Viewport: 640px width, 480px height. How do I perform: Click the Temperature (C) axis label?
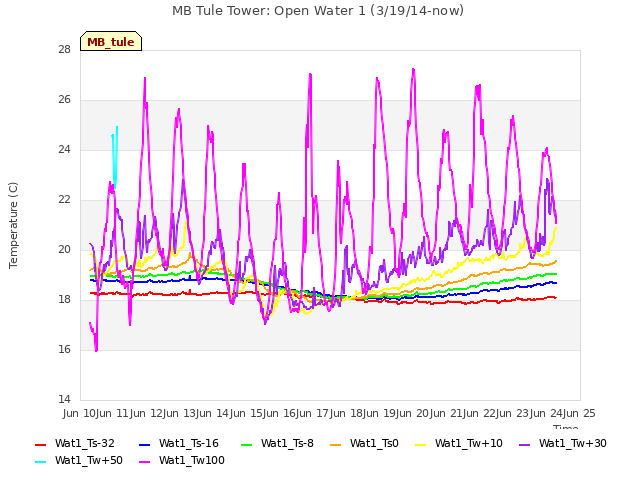[13, 225]
